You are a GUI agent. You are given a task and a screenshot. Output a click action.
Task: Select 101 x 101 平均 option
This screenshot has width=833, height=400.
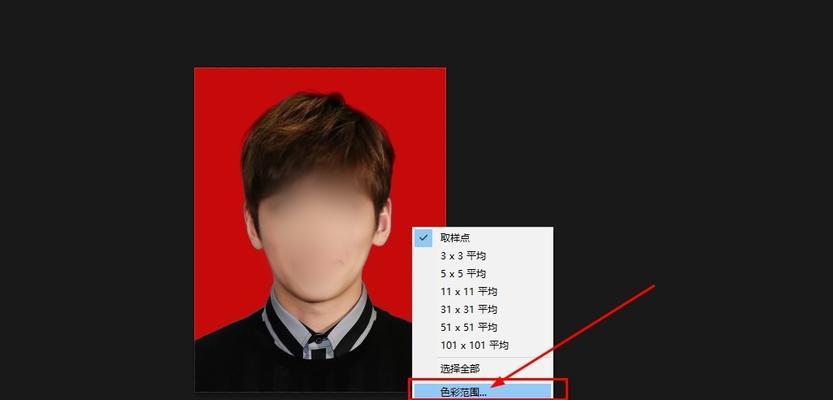coord(482,345)
